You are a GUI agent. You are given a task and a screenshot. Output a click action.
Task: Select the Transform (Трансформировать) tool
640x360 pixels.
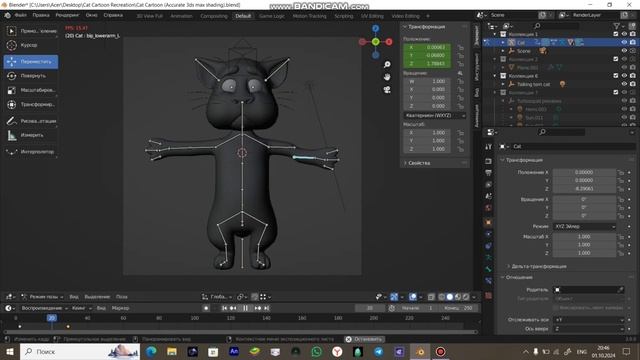click(x=31, y=104)
